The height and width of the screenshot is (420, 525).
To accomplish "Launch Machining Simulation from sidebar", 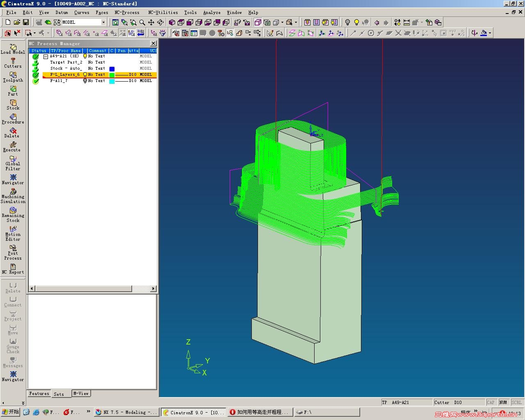I will click(x=13, y=196).
